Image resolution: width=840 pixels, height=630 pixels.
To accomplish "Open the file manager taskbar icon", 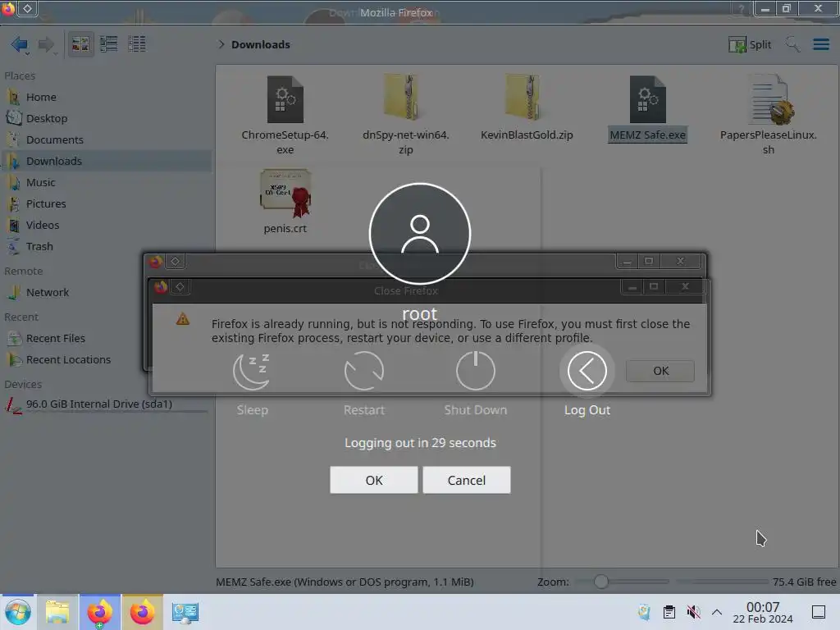I will 57,612.
